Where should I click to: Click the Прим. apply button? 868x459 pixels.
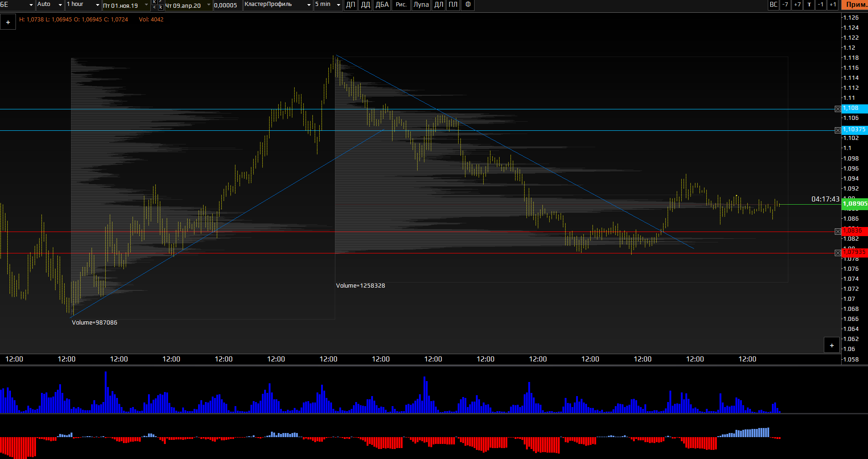coord(855,5)
